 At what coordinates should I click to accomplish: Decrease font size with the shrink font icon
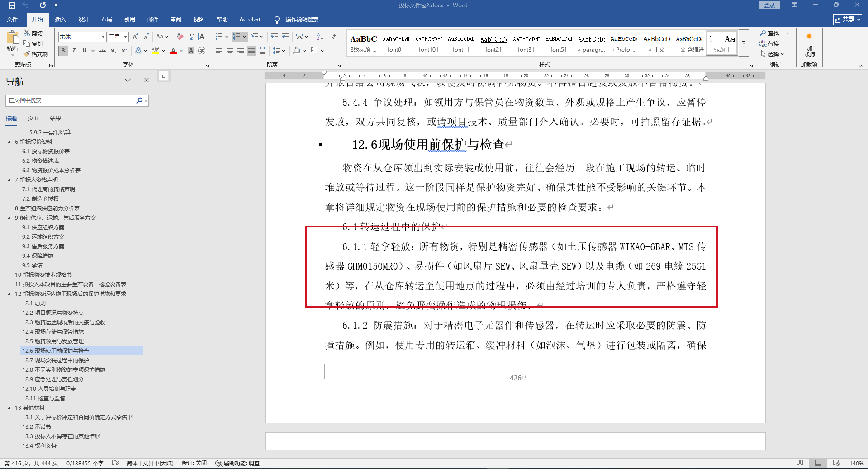pyautogui.click(x=146, y=37)
